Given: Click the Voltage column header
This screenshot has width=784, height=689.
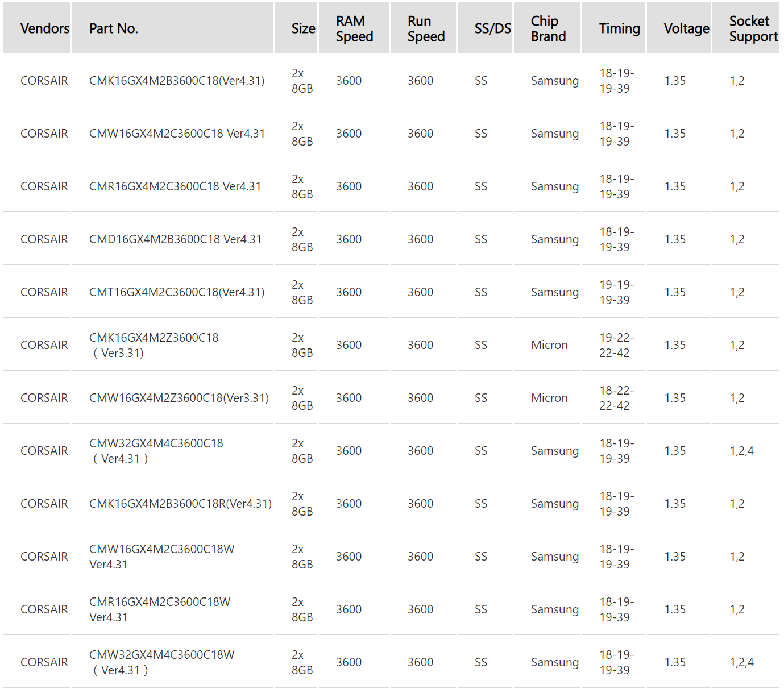Looking at the screenshot, I should tap(679, 28).
